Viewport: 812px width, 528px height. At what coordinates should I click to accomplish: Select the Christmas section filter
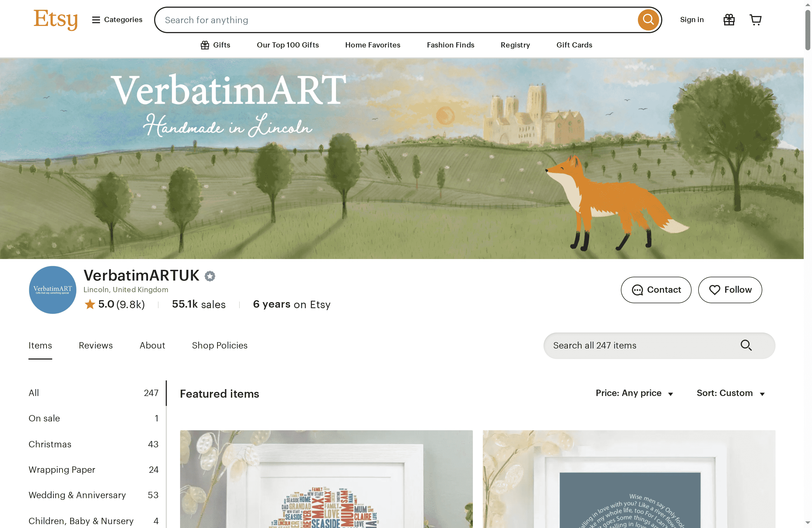tap(50, 444)
